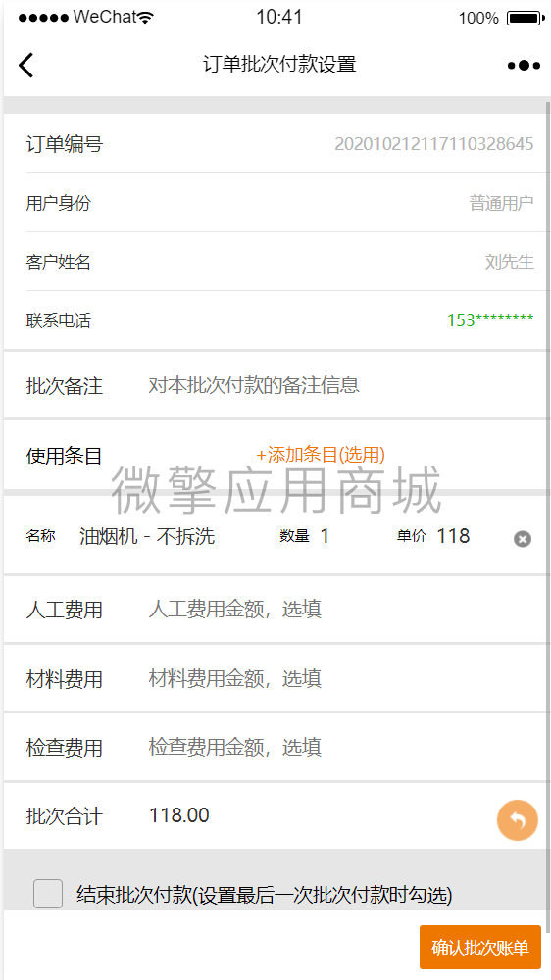551x980 pixels.
Task: Open the three-dot more menu
Action: (524, 65)
